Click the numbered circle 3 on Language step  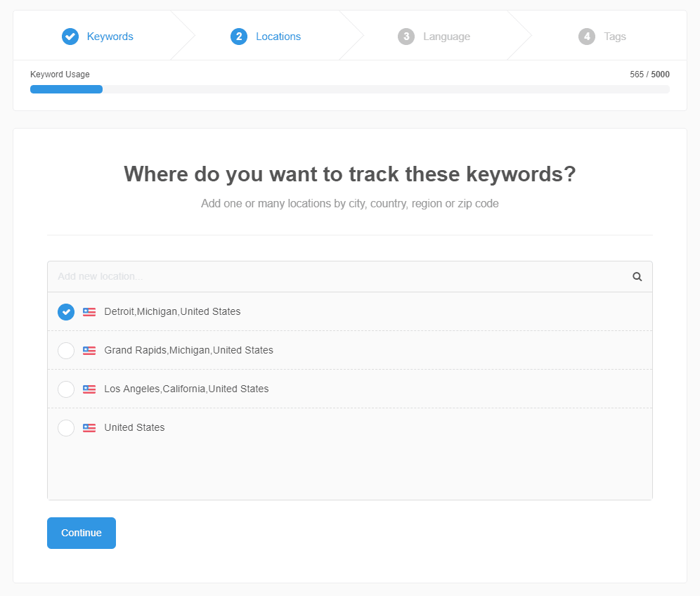click(x=406, y=37)
